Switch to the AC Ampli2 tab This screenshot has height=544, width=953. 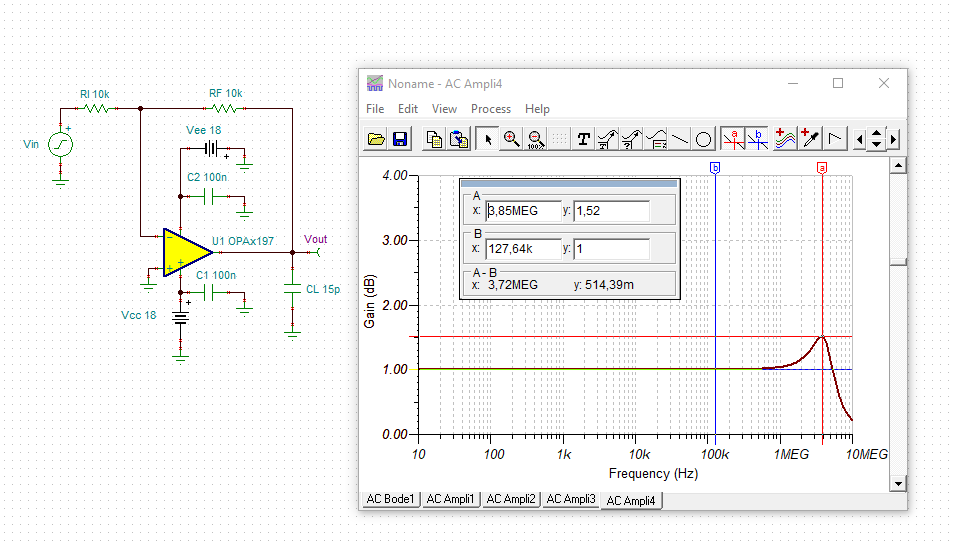point(510,499)
